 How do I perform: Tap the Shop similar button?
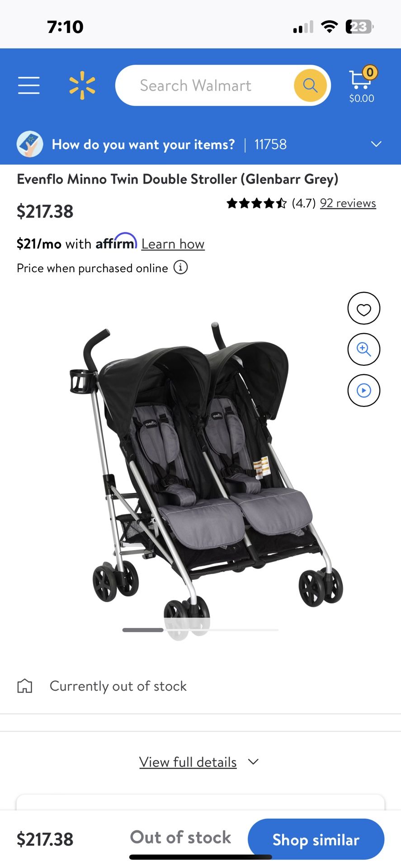point(316,840)
